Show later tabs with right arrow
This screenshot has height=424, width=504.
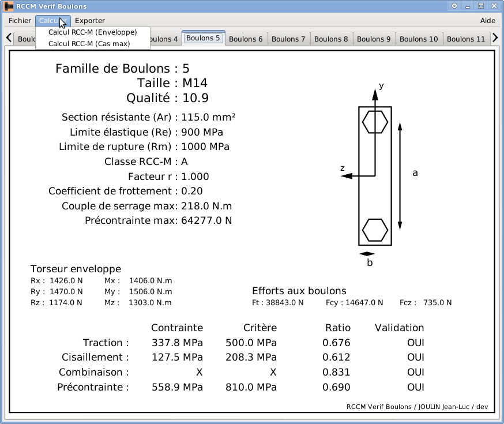tap(495, 38)
